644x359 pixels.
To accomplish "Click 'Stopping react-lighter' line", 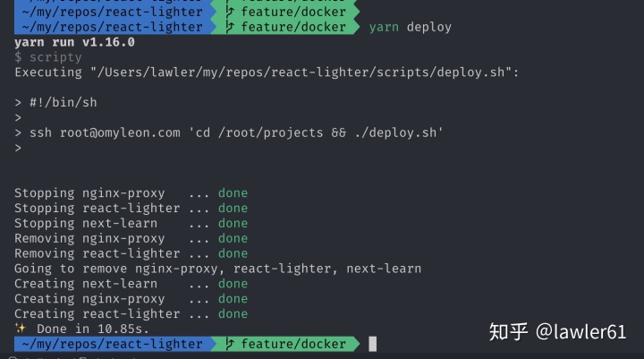I will pos(131,208).
